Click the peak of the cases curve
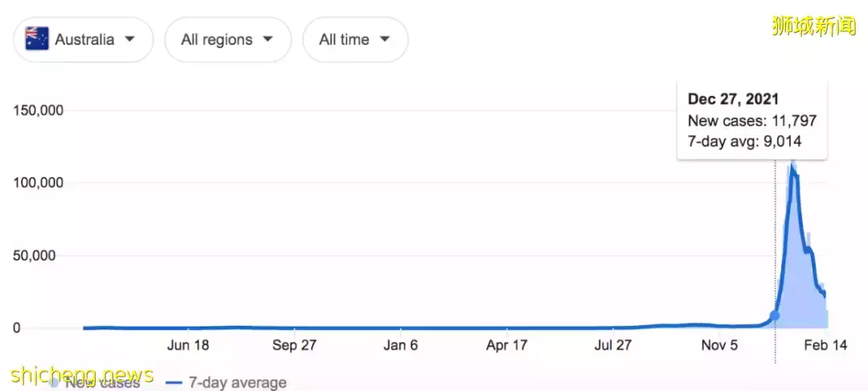This screenshot has height=391, width=868. point(792,167)
